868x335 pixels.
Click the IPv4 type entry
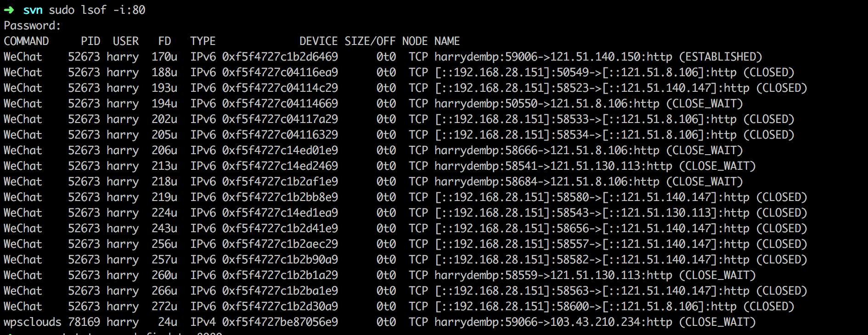point(203,322)
